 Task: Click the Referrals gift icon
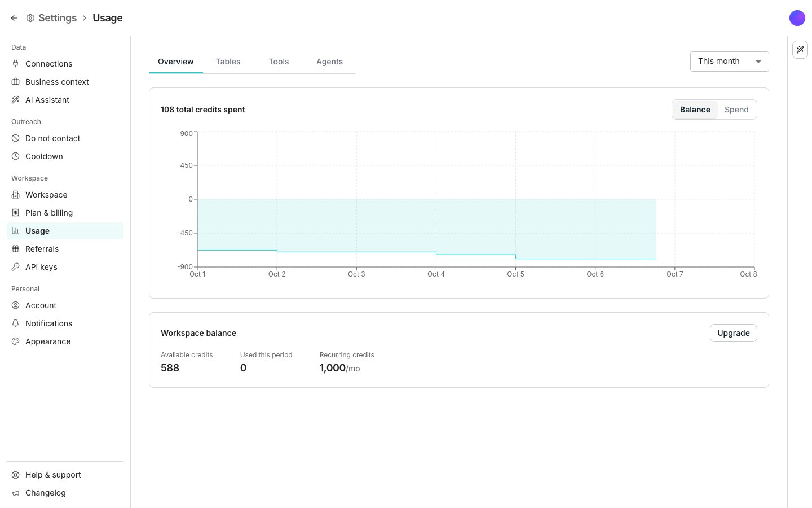click(x=16, y=249)
